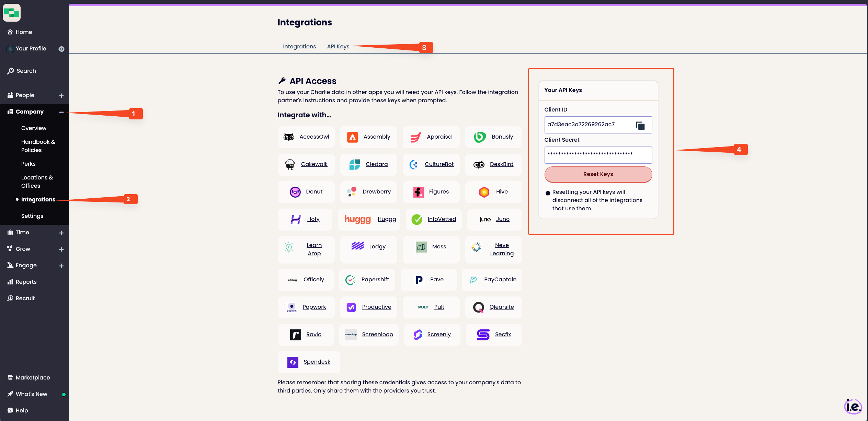
Task: Click the Qlearsite Q logo icon
Action: [x=478, y=307]
